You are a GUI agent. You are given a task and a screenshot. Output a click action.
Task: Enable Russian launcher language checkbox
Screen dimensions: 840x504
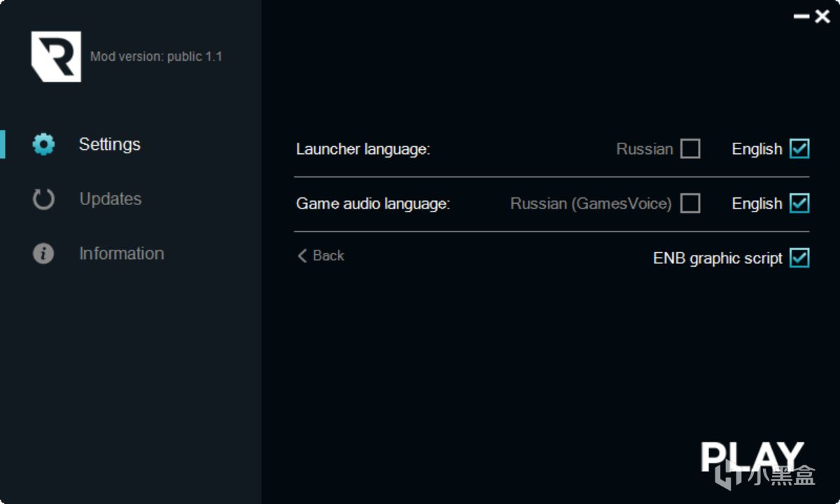coord(690,149)
